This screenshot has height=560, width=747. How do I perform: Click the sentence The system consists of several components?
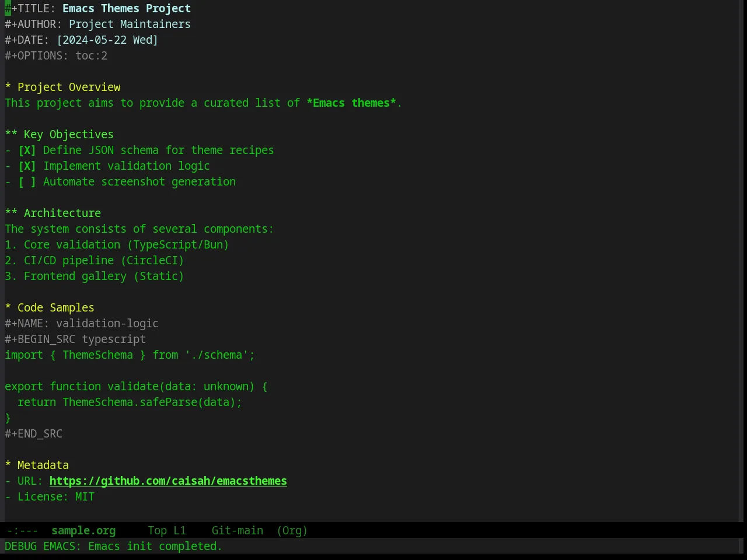click(139, 229)
